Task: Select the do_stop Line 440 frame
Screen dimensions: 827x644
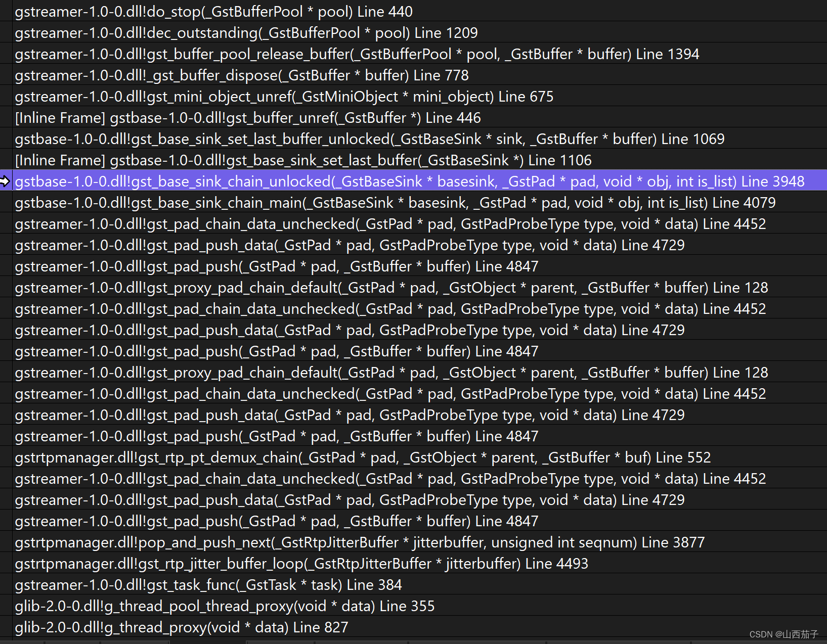Action: 420,11
